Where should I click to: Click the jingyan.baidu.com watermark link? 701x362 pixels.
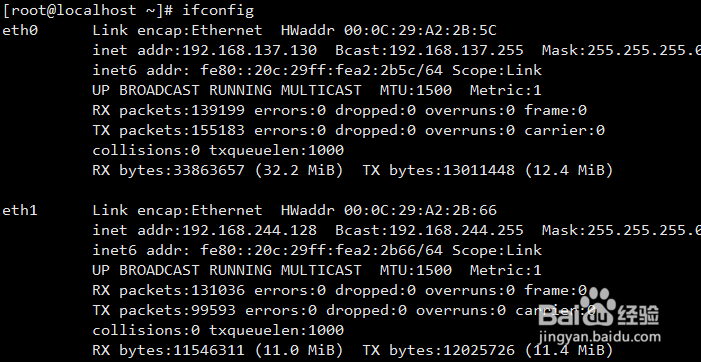click(599, 336)
